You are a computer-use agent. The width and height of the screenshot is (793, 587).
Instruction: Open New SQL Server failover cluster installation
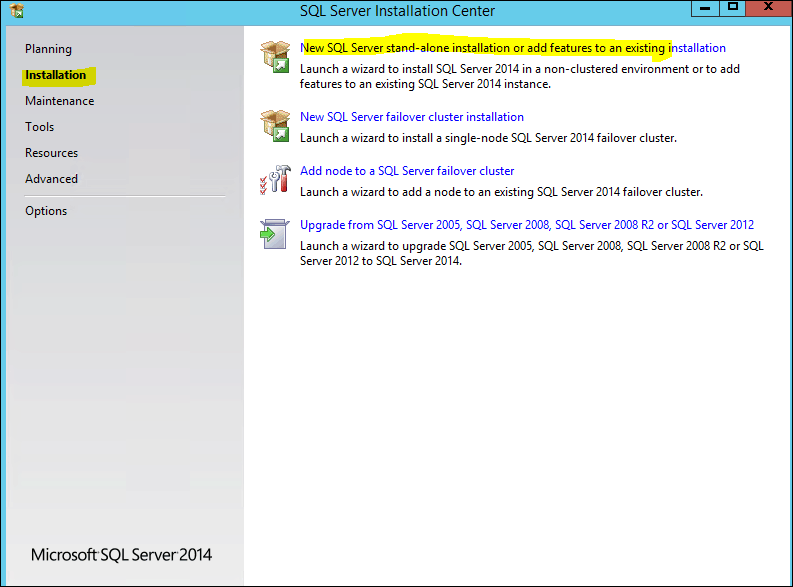(x=412, y=117)
